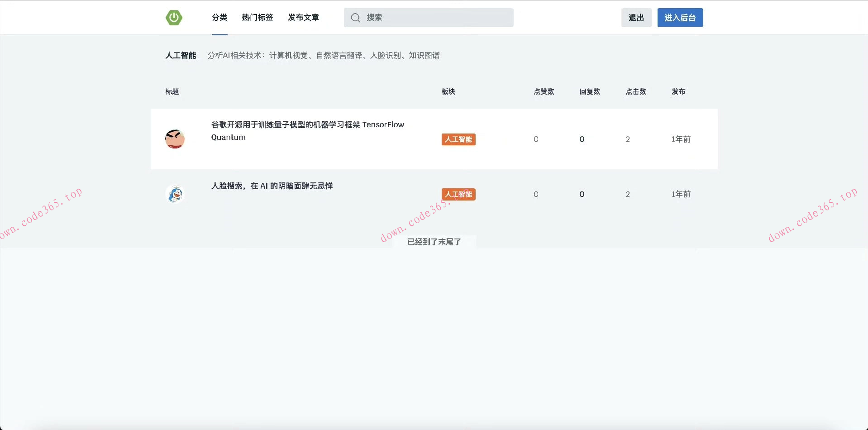Switch to the 分类 tab
Screen dimensions: 868x430
219,17
